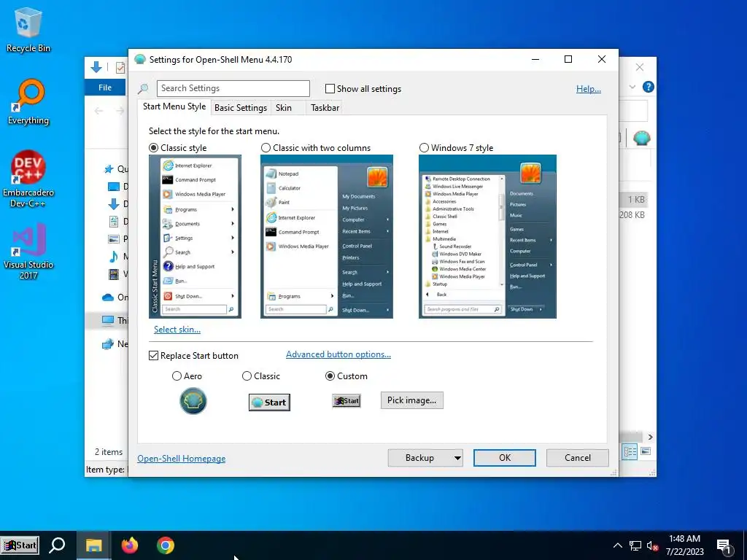Click the back arrow in Explorer window
The image size is (747, 560).
point(98,111)
